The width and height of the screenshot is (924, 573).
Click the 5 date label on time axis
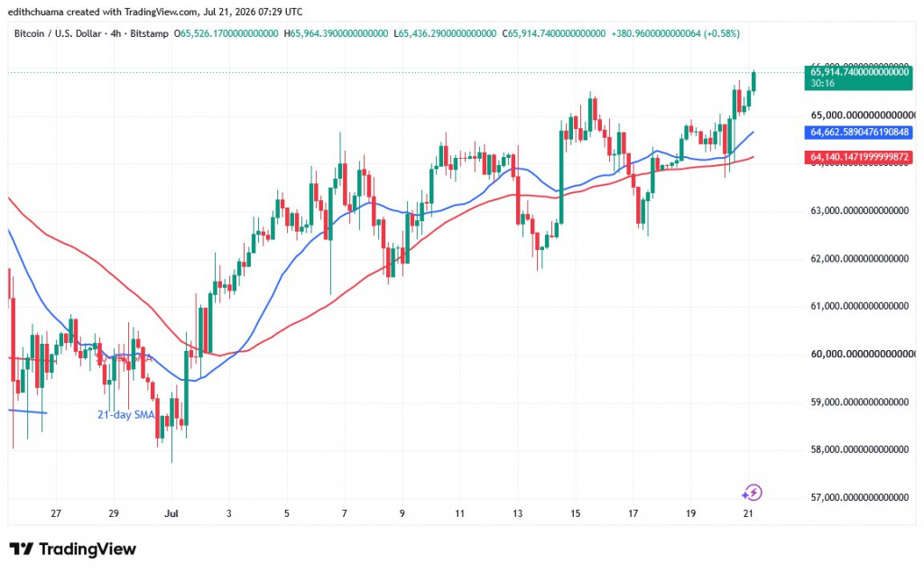click(x=287, y=513)
